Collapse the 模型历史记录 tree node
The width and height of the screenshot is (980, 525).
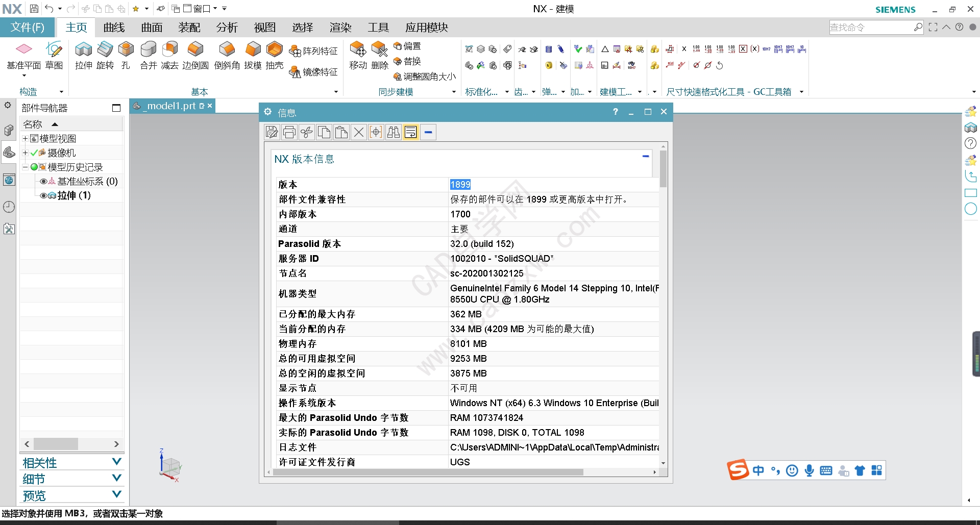(x=25, y=167)
